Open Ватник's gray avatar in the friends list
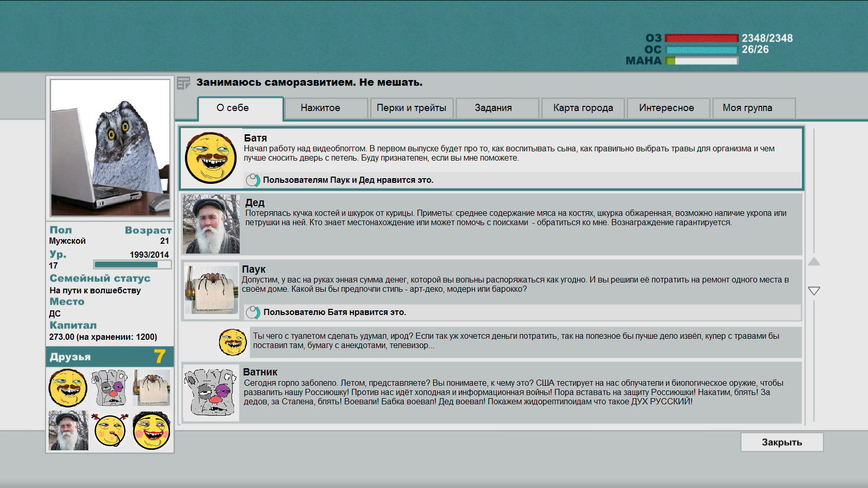The height and width of the screenshot is (488, 868). (110, 388)
